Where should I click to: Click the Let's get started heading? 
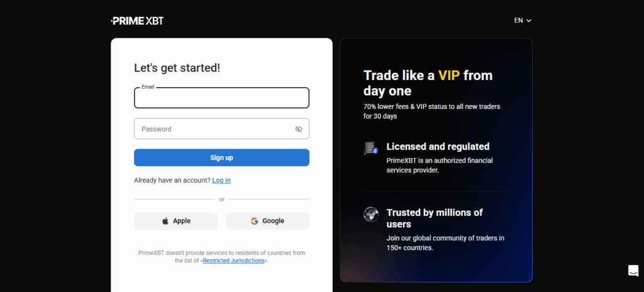177,68
